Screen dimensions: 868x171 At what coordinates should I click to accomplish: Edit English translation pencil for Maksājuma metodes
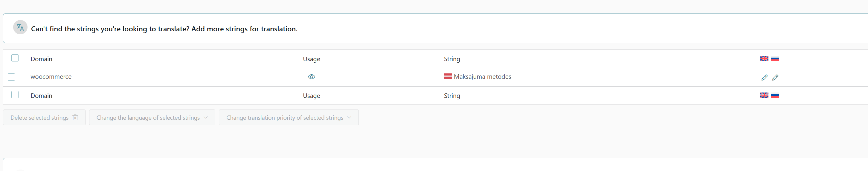tap(764, 77)
